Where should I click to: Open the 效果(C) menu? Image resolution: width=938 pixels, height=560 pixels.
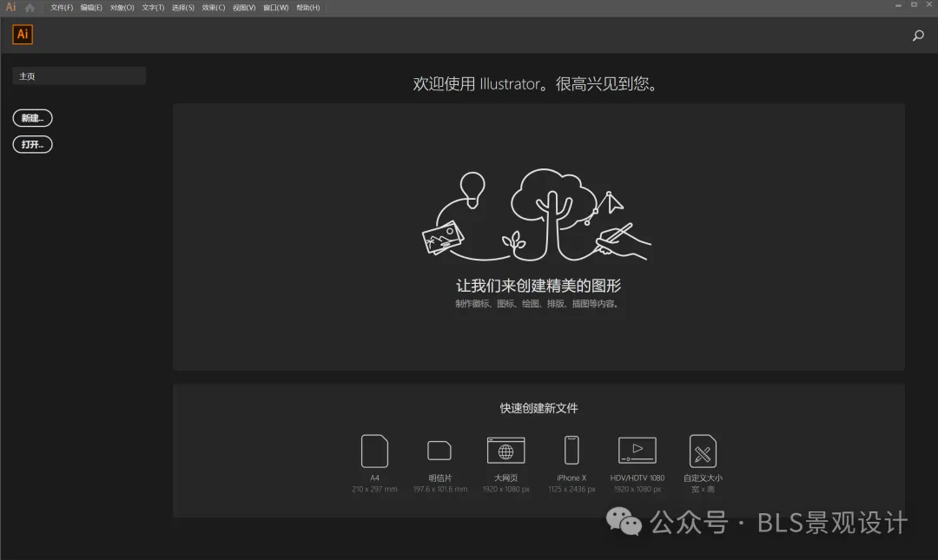(x=214, y=8)
